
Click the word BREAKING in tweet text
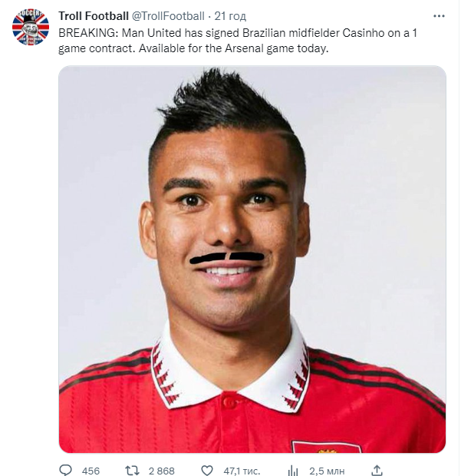86,33
